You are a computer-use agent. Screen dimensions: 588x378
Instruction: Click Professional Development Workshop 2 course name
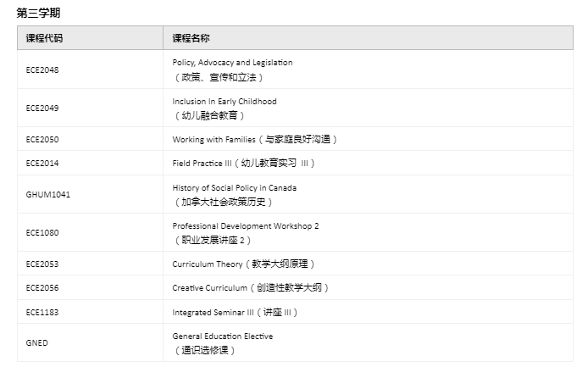(x=245, y=226)
